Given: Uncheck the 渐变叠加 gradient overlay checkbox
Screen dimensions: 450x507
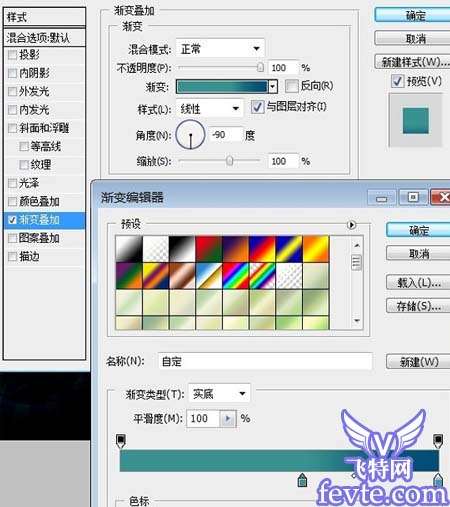Looking at the screenshot, I should [12, 220].
